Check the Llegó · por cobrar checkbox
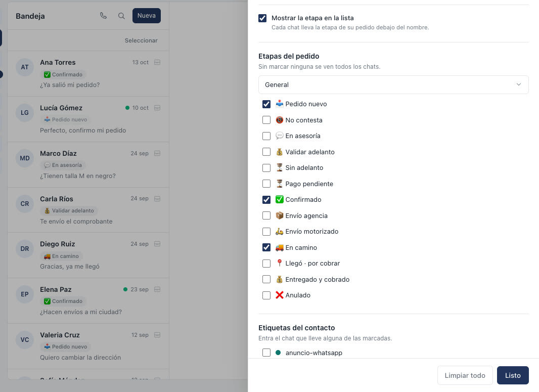This screenshot has height=392, width=539. pyautogui.click(x=266, y=264)
